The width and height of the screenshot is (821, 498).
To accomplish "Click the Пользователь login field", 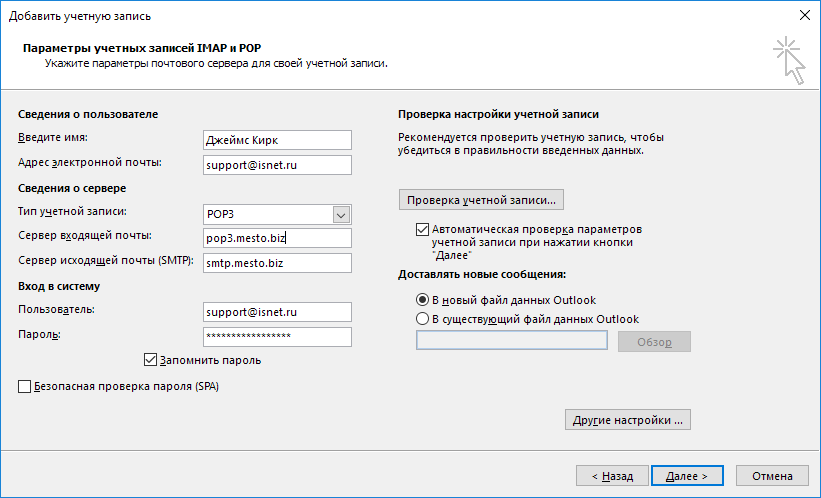I will [276, 311].
